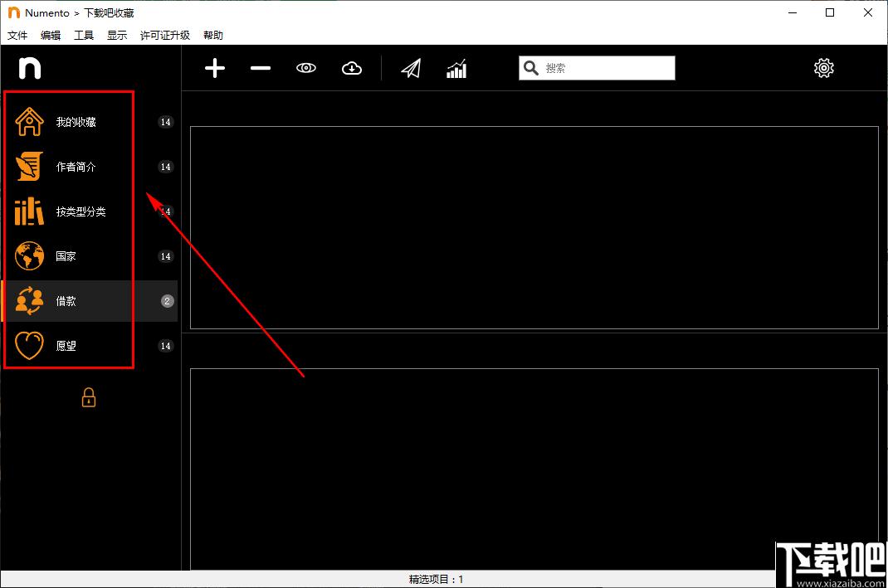Click the count badge 14 beside 作者简介

(165, 167)
